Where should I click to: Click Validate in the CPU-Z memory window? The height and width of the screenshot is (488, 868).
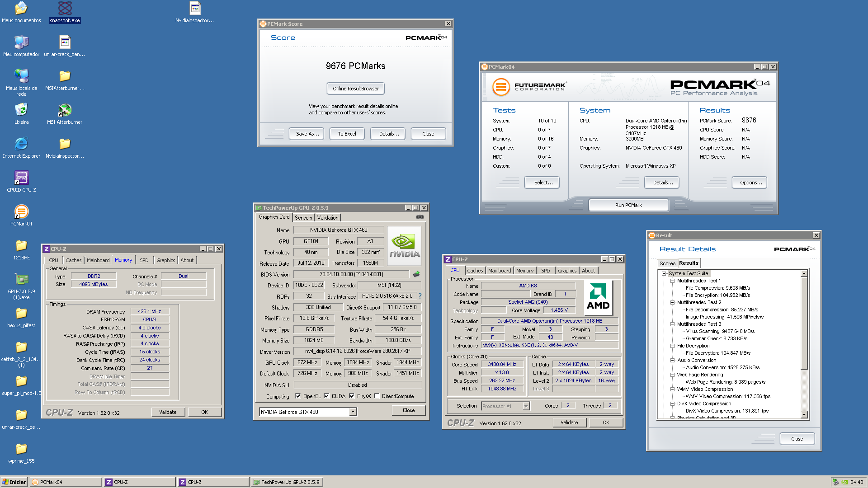(168, 412)
